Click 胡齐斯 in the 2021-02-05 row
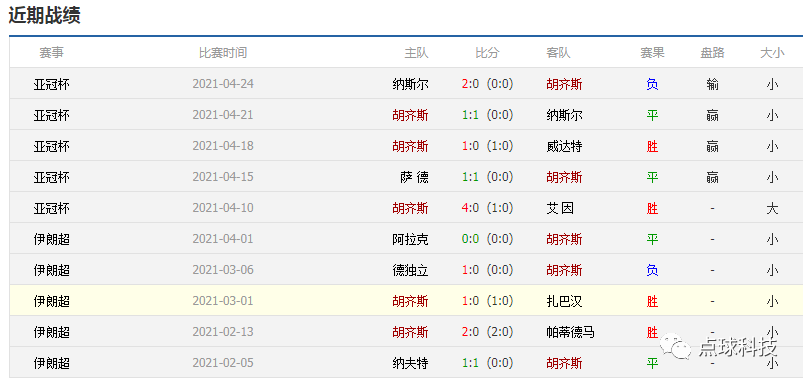Image resolution: width=803 pixels, height=382 pixels. coord(564,364)
